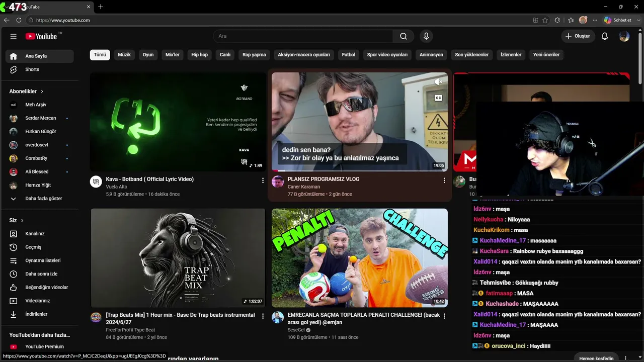Select the Canlı filter chip
Image resolution: width=644 pixels, height=362 pixels.
(225, 55)
